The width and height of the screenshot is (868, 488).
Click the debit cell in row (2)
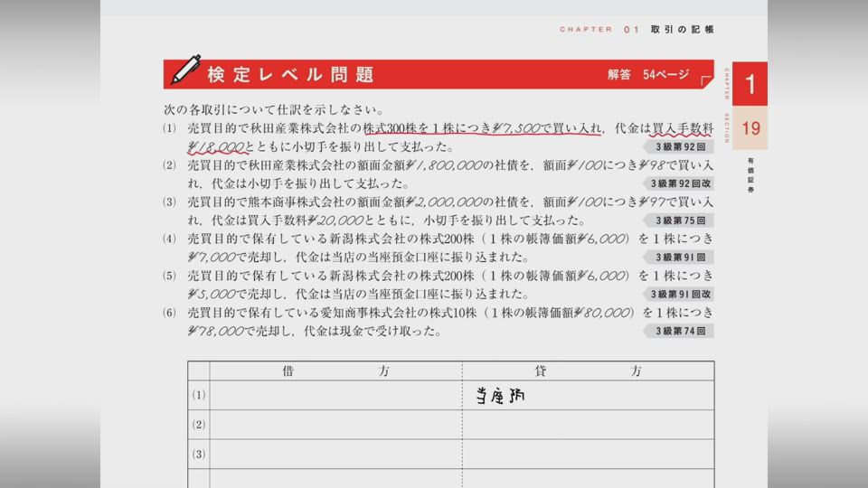335,425
